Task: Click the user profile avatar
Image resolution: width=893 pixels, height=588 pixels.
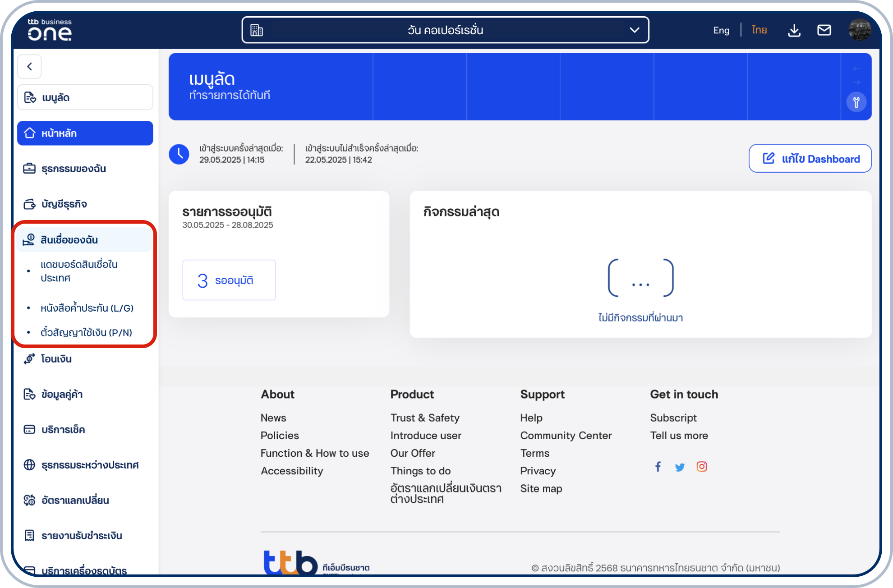Action: point(859,30)
